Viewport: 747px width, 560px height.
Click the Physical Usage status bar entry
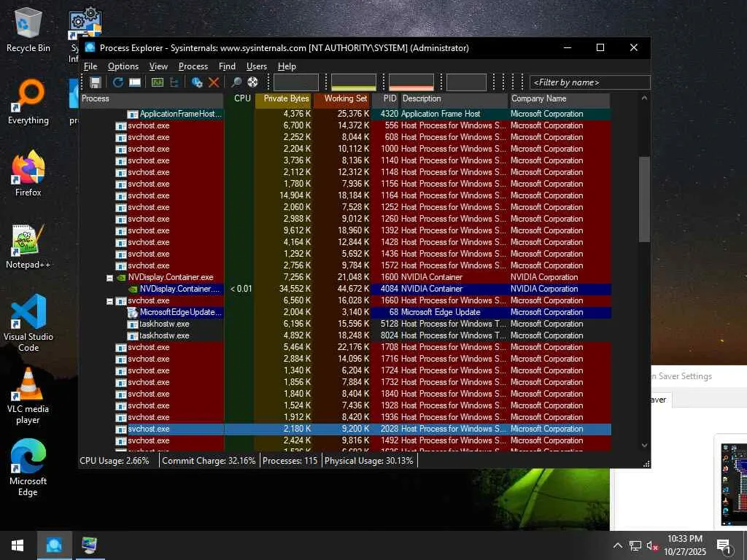[369, 461]
